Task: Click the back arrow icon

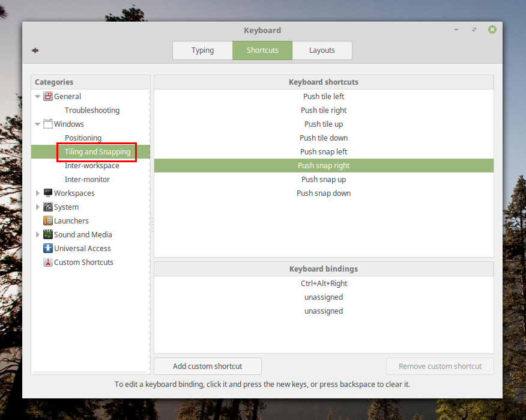Action: [35, 50]
